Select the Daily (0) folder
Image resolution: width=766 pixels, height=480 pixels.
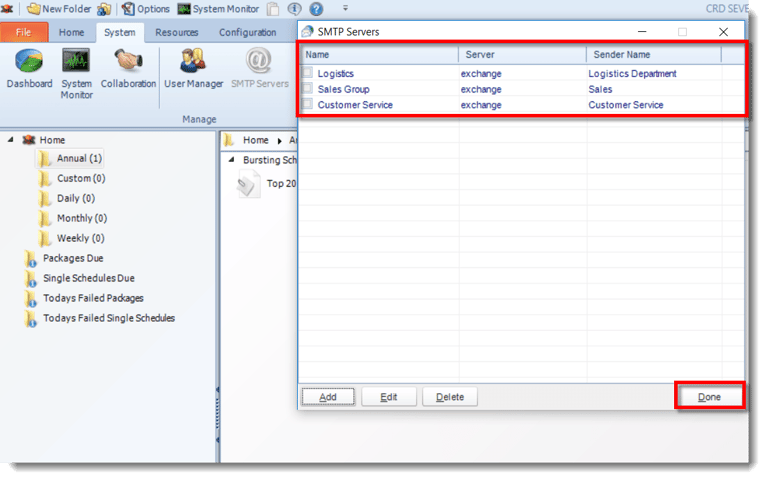tap(67, 198)
